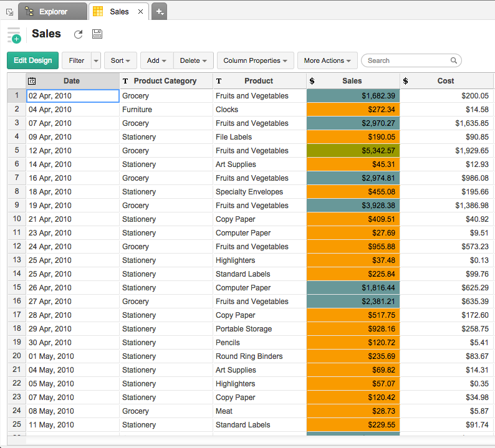
Task: Open the Sort dropdown
Action: click(120, 60)
